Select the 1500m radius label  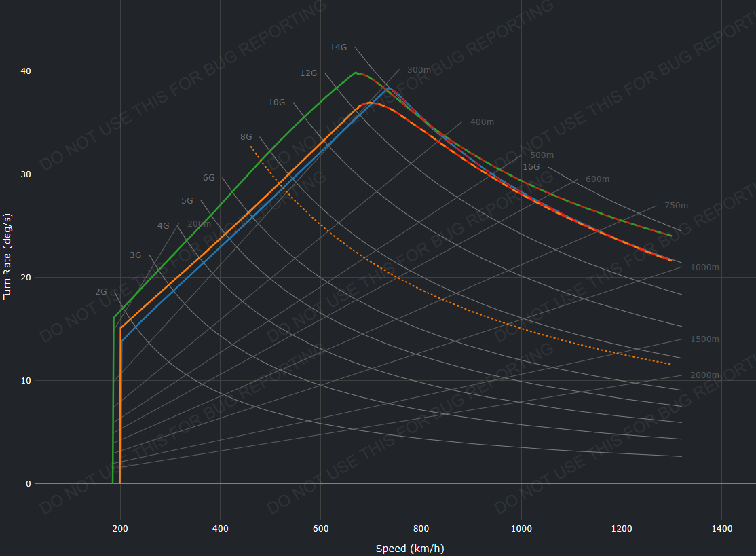(704, 339)
